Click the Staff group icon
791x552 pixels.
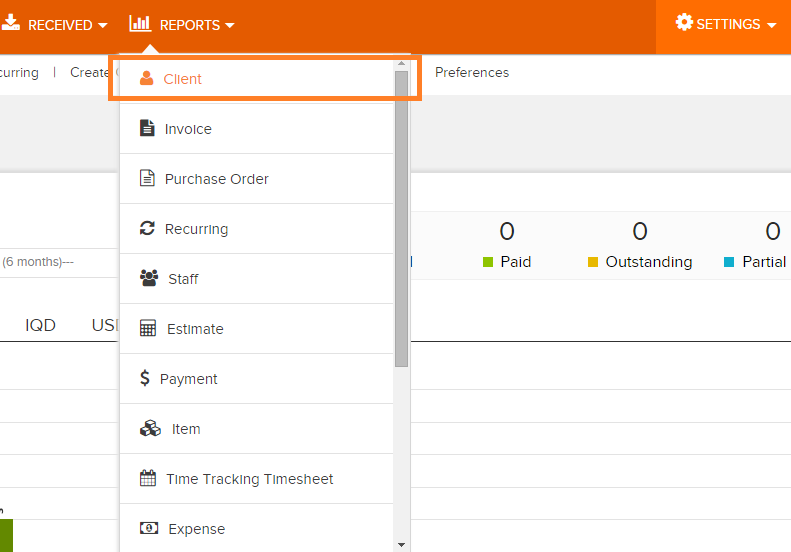point(149,278)
